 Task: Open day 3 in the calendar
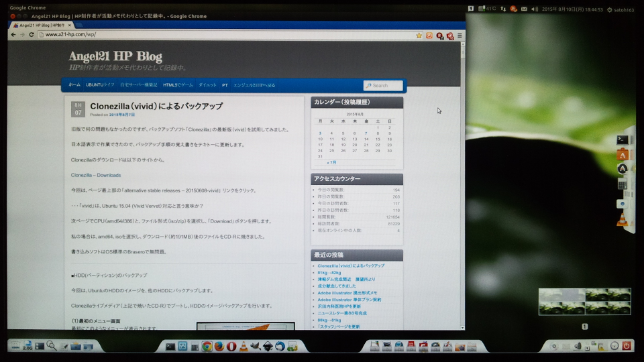(320, 133)
